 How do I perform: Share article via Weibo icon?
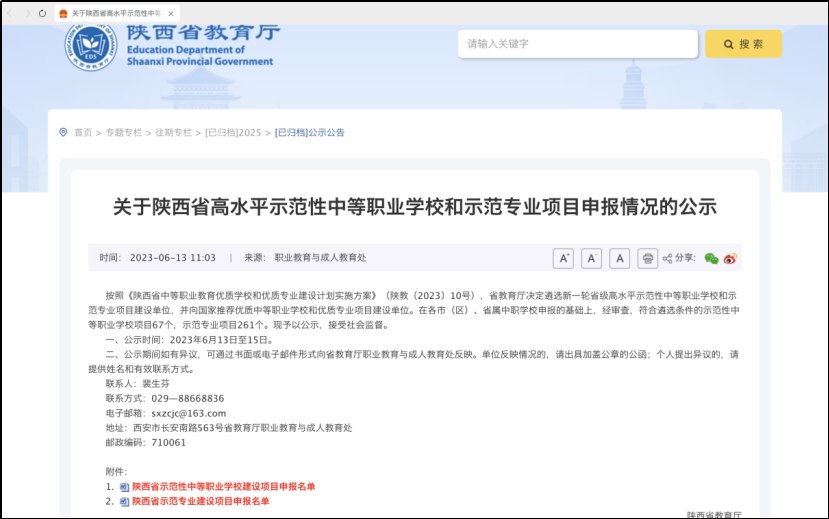[x=730, y=259]
